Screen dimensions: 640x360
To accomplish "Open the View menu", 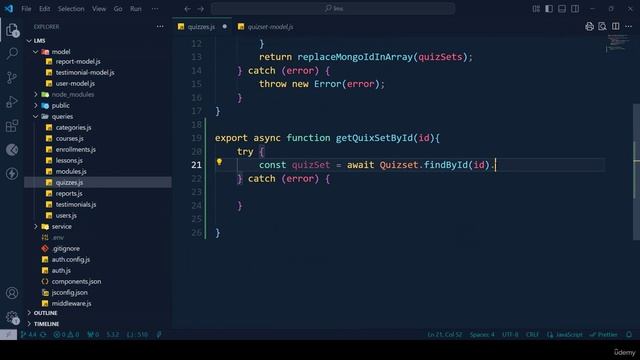I will [99, 9].
